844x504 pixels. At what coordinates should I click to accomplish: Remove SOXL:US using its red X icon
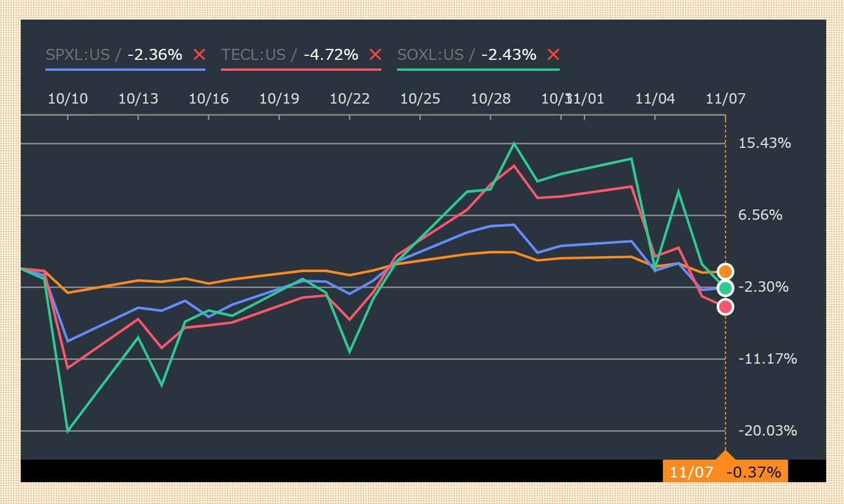coord(553,55)
